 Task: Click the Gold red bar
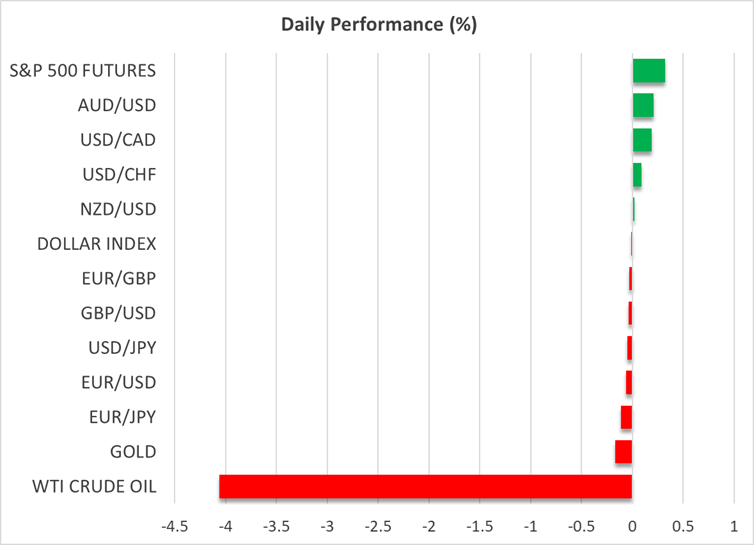tap(624, 452)
